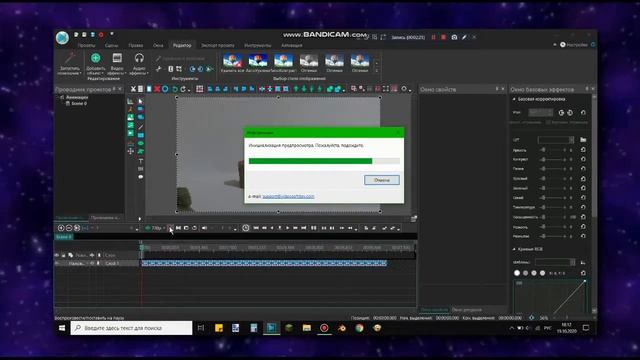
Task: Apply the Remove all quick style
Action: point(232,63)
